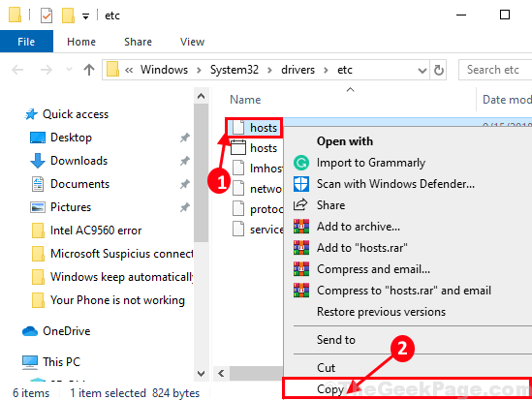
Task: Click the Up one level arrow
Action: (x=89, y=70)
